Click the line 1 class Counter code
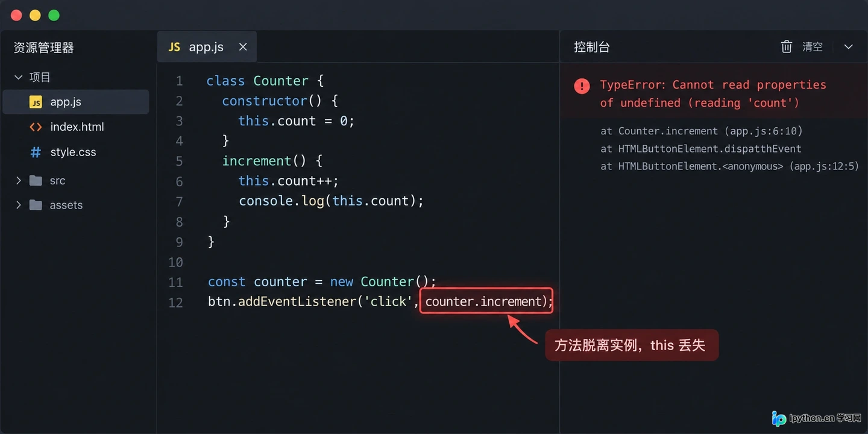 [265, 81]
